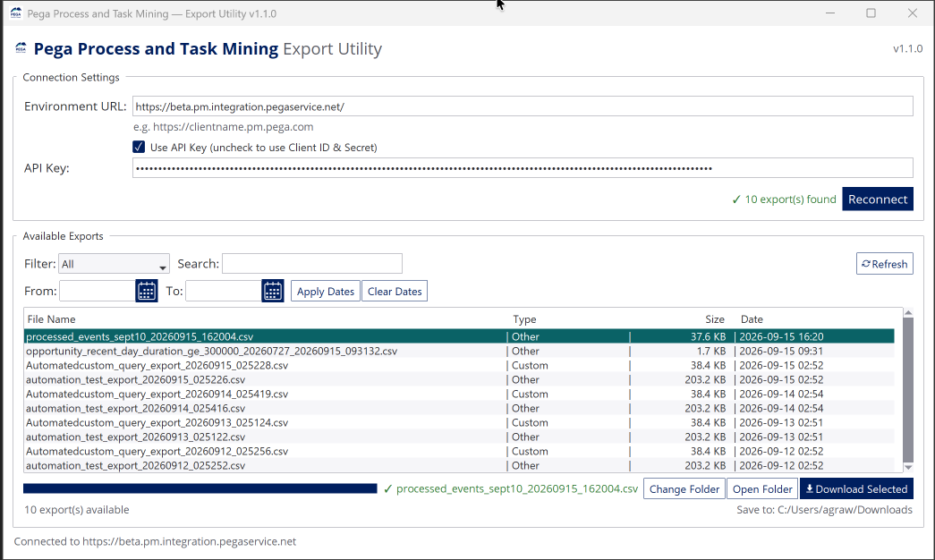Open the From date calendar picker
Screen dimensions: 935x560
(x=147, y=291)
